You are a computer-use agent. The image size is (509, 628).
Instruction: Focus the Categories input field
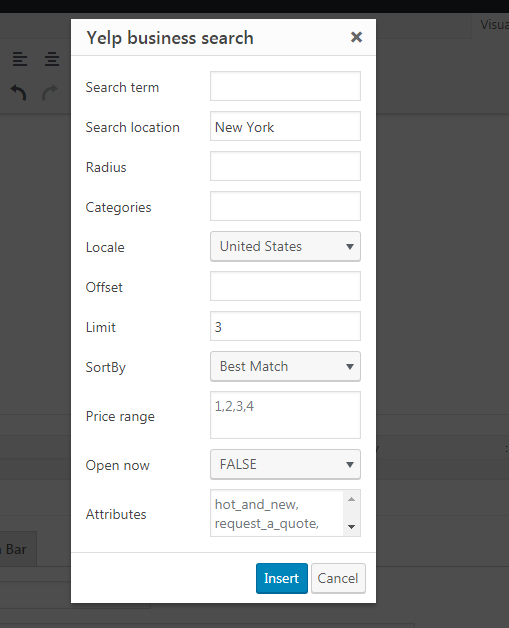point(285,206)
